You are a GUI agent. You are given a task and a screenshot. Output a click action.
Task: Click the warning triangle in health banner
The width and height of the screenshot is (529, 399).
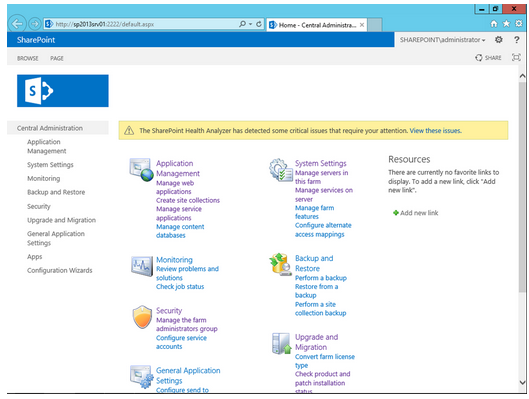129,131
